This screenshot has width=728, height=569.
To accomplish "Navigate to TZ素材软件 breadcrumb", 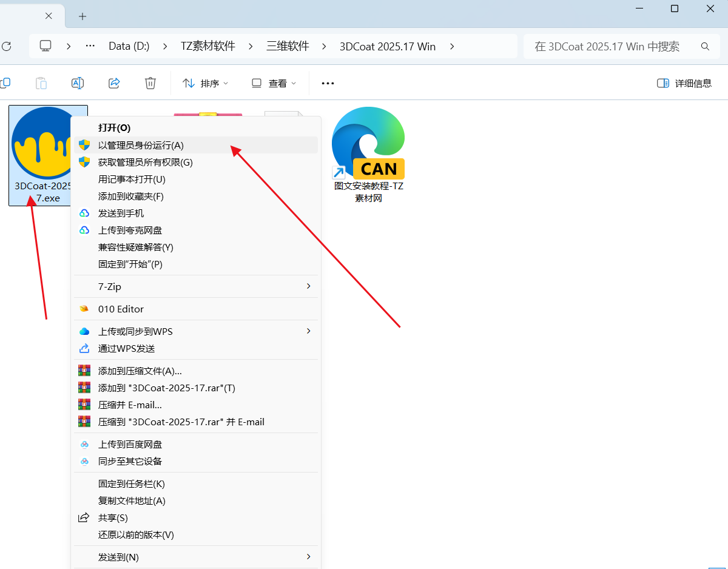I will coord(208,46).
